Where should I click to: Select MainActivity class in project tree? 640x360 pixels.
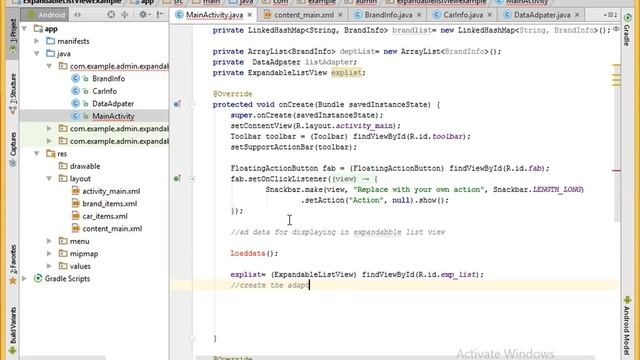[113, 116]
